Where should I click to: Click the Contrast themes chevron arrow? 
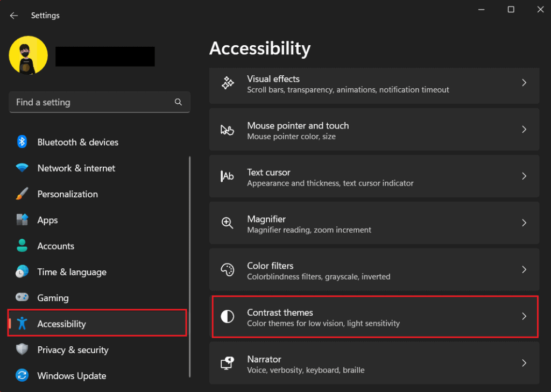pyautogui.click(x=524, y=317)
